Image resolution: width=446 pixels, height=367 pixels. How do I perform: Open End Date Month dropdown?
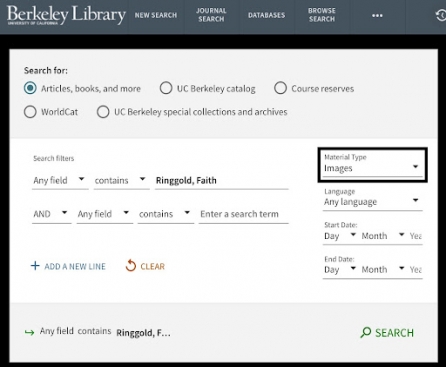click(383, 269)
